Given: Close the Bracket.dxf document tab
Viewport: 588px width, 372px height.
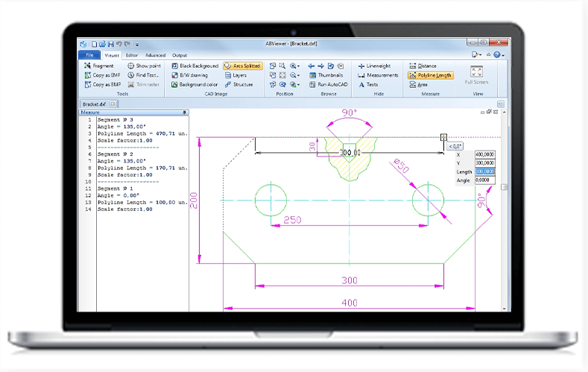Looking at the screenshot, I should 113,104.
